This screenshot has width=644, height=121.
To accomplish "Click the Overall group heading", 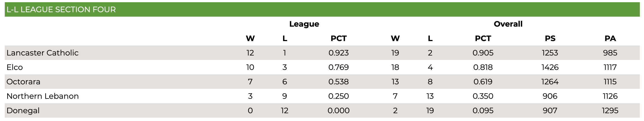I will tap(508, 24).
